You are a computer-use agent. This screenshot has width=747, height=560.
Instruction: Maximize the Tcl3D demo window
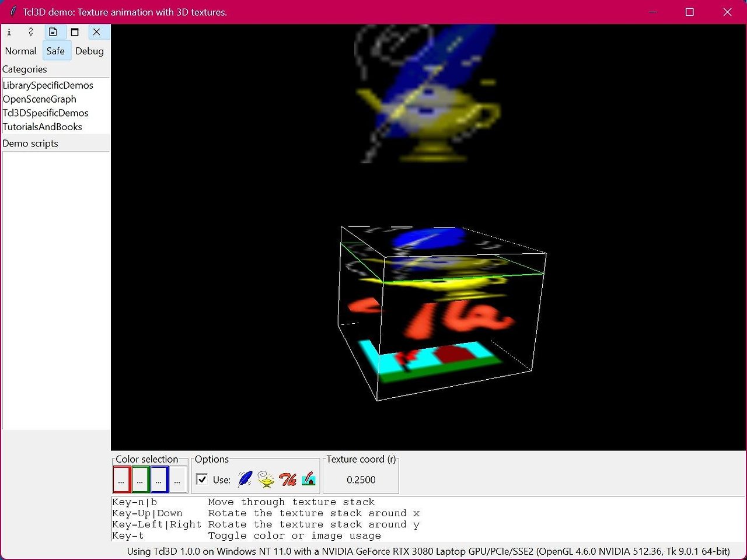point(690,12)
